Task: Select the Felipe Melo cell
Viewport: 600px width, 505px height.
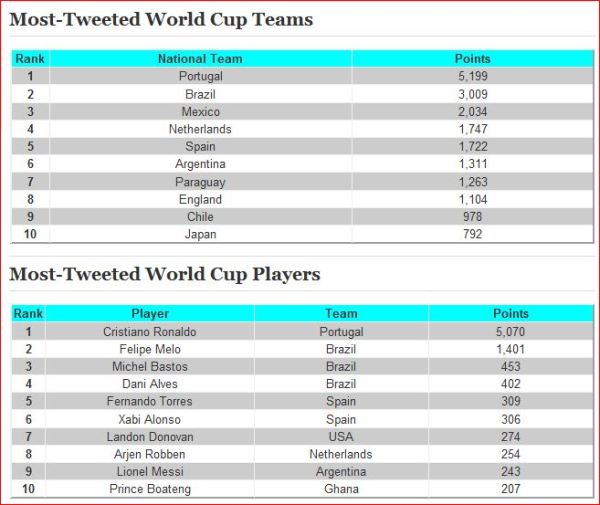Action: [150, 349]
